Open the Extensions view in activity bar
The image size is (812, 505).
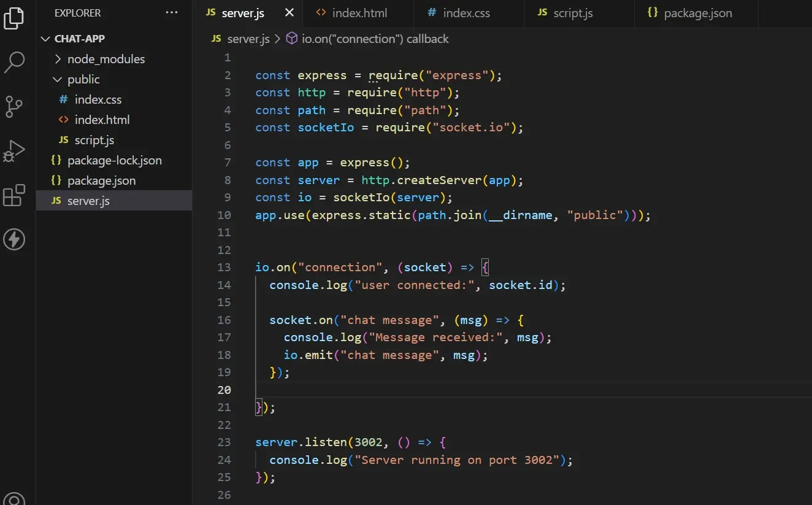tap(14, 195)
